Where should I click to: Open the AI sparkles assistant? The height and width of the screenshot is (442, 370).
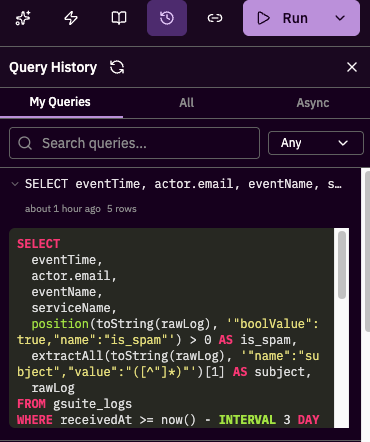point(23,18)
